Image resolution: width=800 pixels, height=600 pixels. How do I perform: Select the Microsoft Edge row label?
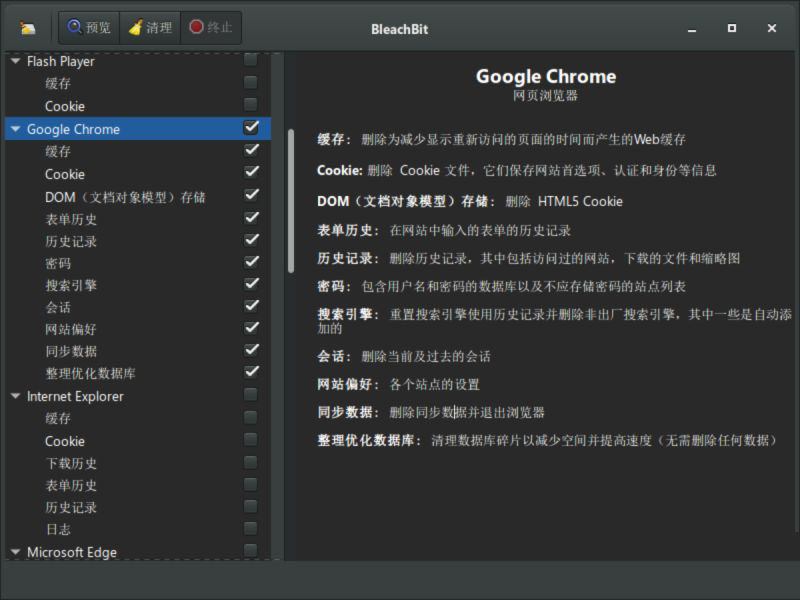72,552
